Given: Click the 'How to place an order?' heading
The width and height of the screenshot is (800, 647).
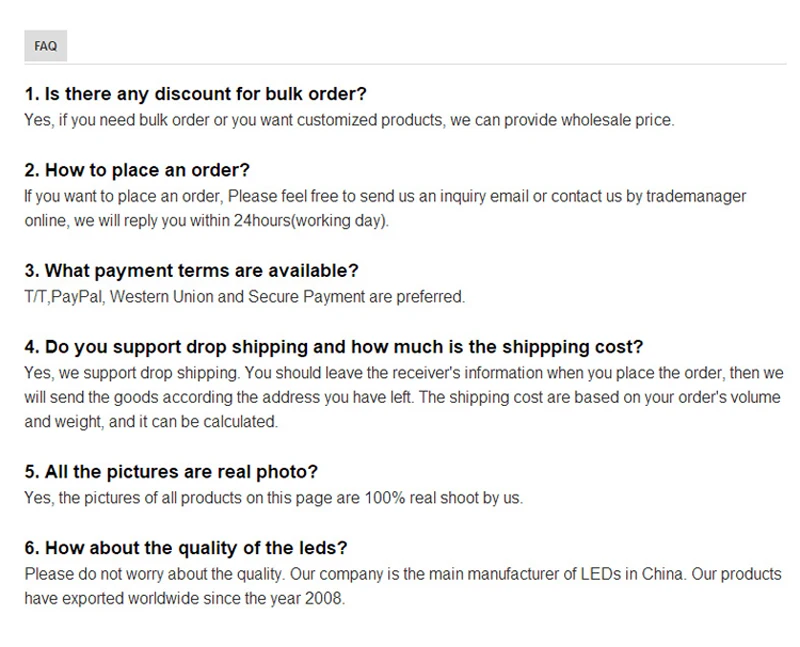Looking at the screenshot, I should [x=137, y=170].
